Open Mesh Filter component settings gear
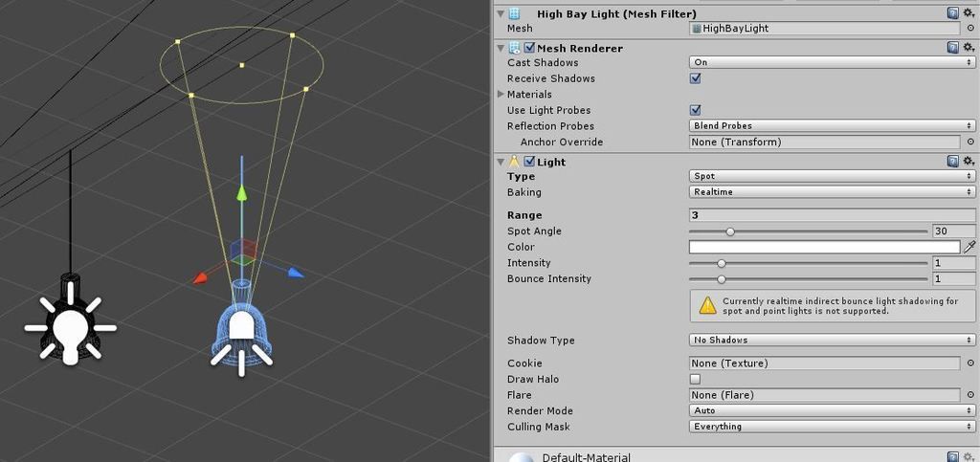Screen dimensions: 980x462 click(x=969, y=13)
